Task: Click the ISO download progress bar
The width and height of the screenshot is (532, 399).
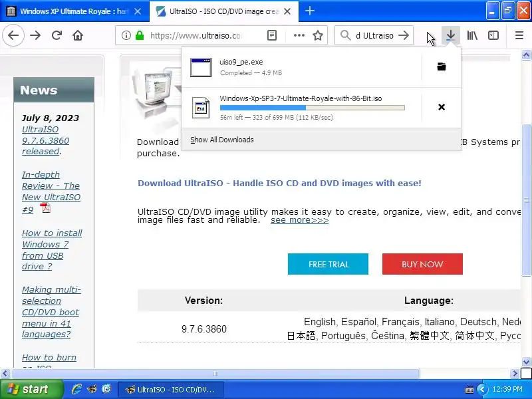Action: [x=312, y=108]
